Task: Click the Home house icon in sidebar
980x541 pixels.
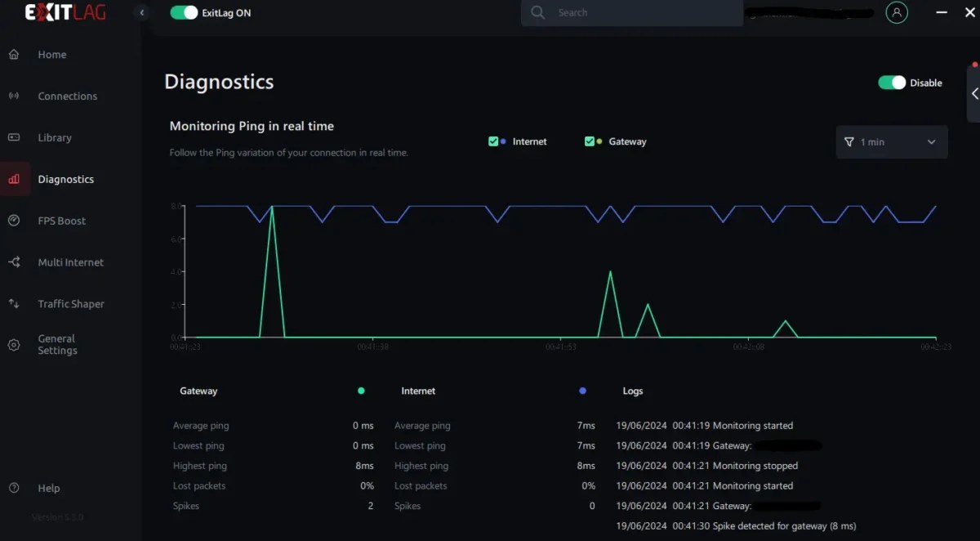Action: (14, 55)
